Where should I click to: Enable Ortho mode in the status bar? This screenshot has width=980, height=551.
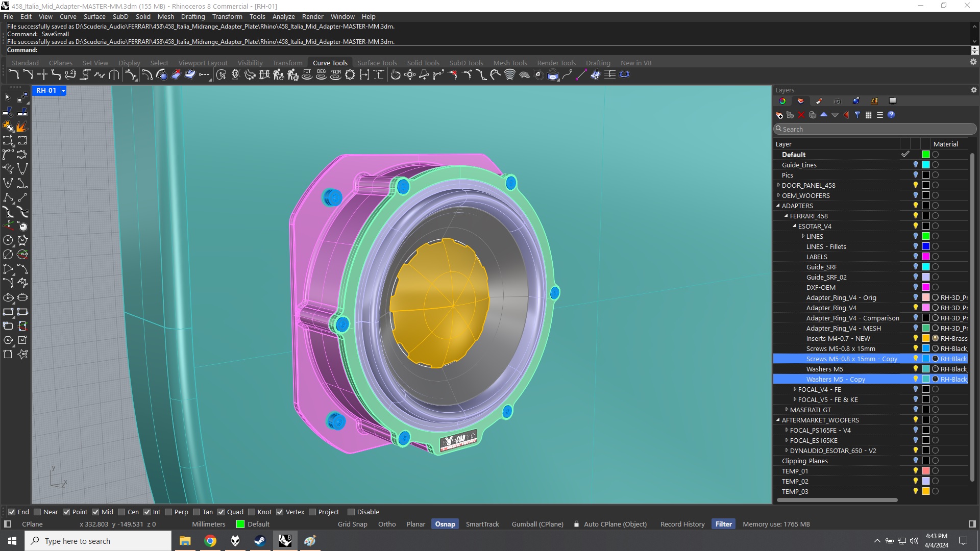(387, 524)
